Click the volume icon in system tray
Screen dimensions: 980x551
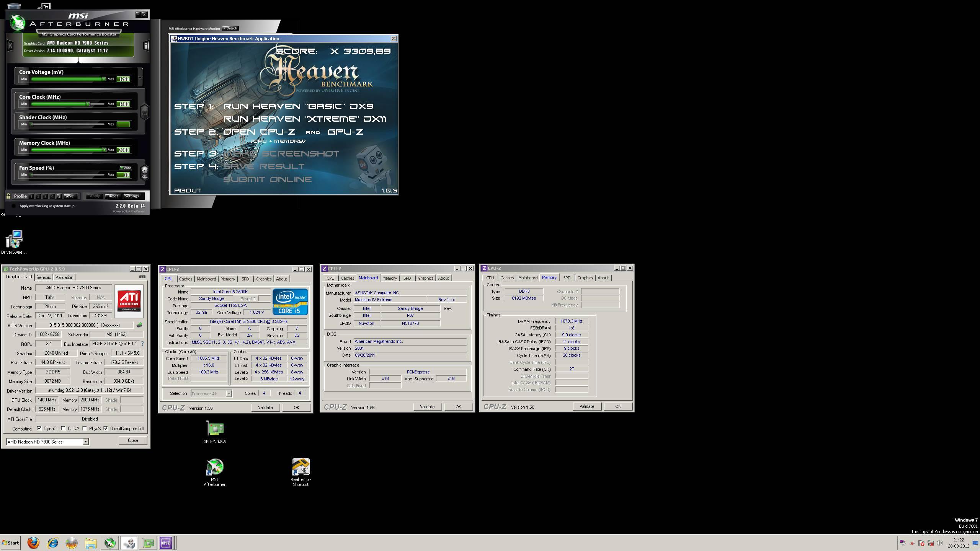pos(939,543)
